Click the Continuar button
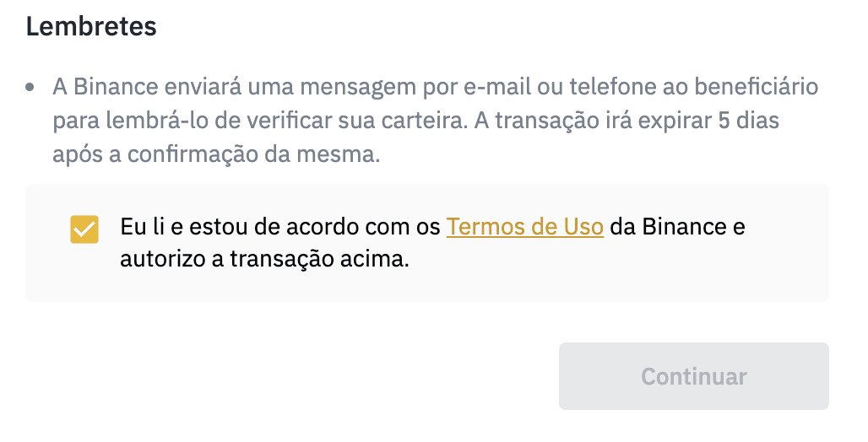Image resolution: width=868 pixels, height=442 pixels. 693,376
